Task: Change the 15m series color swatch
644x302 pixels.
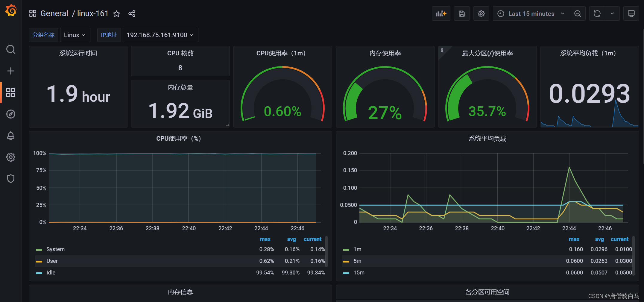Action: (x=346, y=273)
